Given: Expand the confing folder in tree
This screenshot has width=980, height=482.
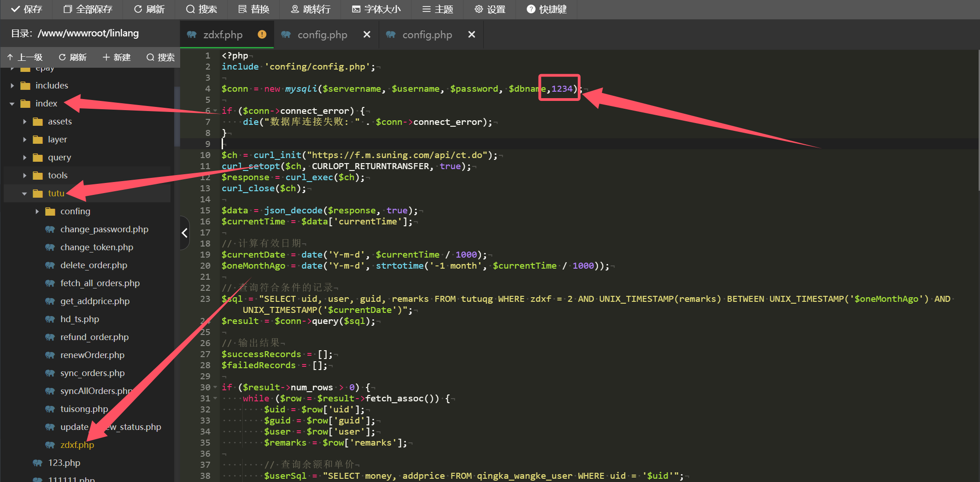Looking at the screenshot, I should [37, 212].
